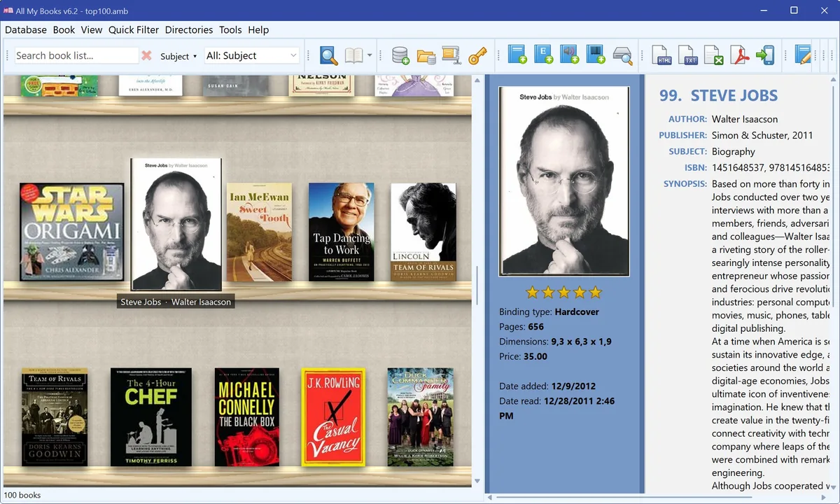
Task: Open the View menu
Action: [x=92, y=29]
